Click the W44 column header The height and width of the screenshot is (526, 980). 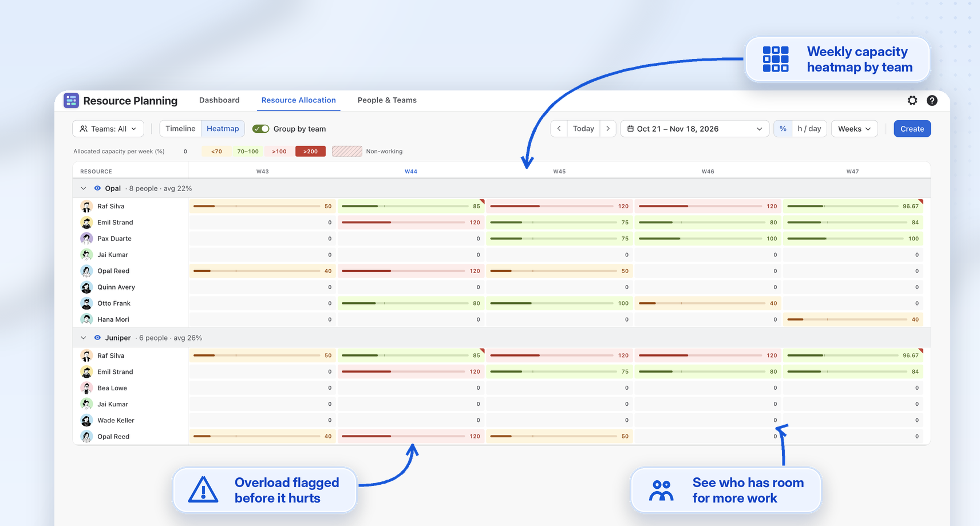[x=411, y=171]
